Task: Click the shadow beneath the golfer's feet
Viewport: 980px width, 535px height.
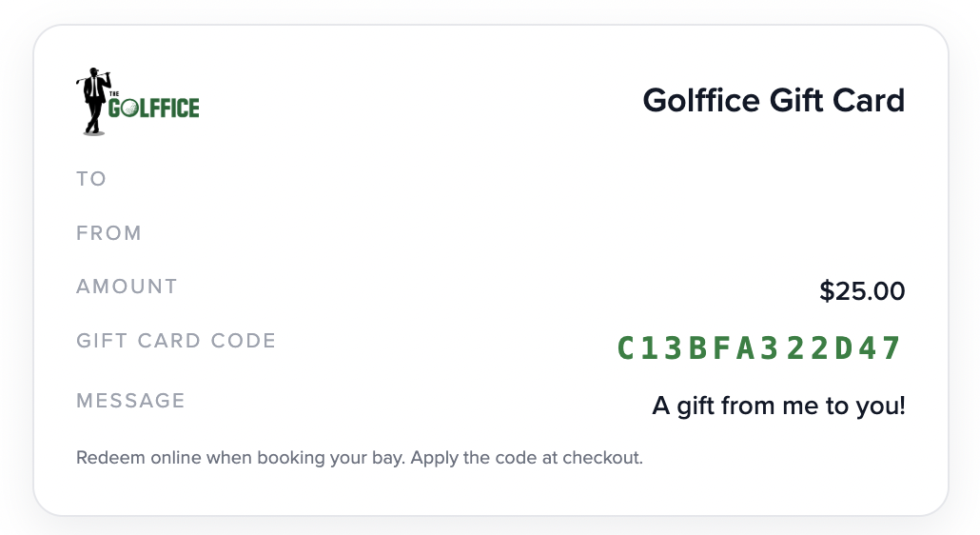Action: click(93, 132)
